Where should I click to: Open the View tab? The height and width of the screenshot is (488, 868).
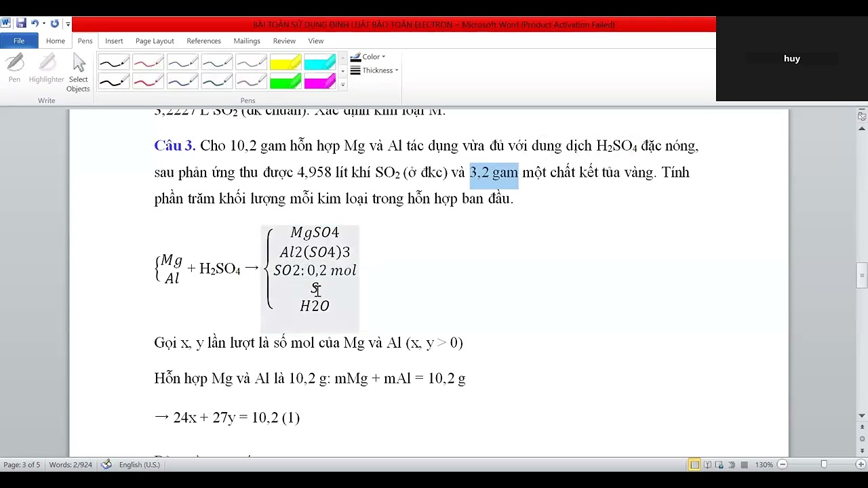316,41
